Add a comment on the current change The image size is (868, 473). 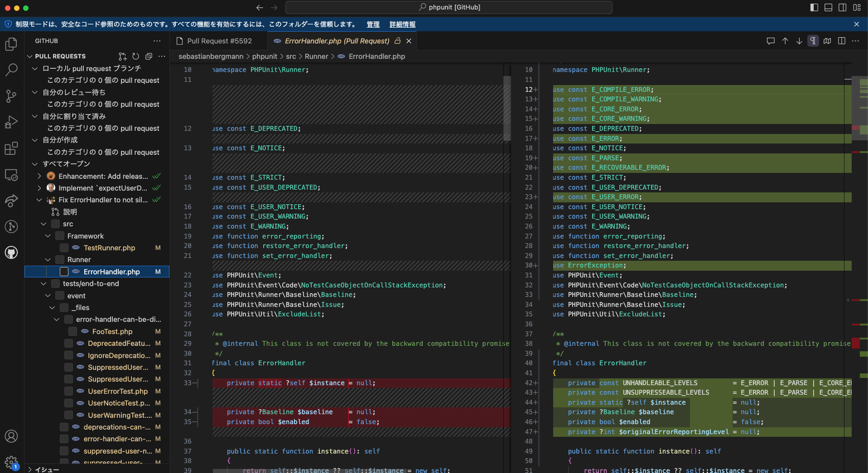[771, 41]
